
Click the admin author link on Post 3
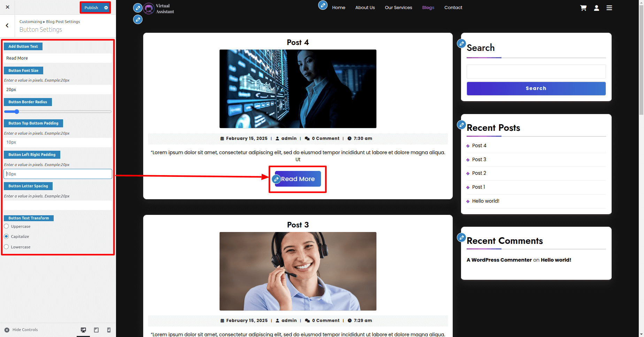(289, 321)
